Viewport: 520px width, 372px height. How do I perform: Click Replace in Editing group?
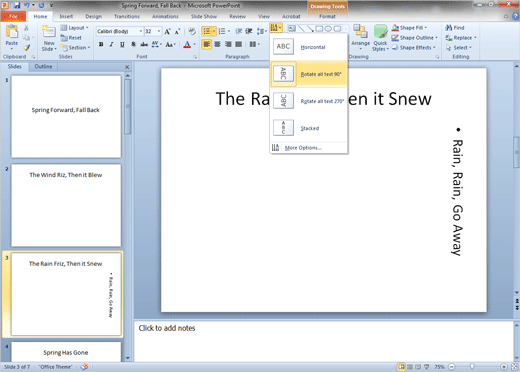pyautogui.click(x=461, y=38)
